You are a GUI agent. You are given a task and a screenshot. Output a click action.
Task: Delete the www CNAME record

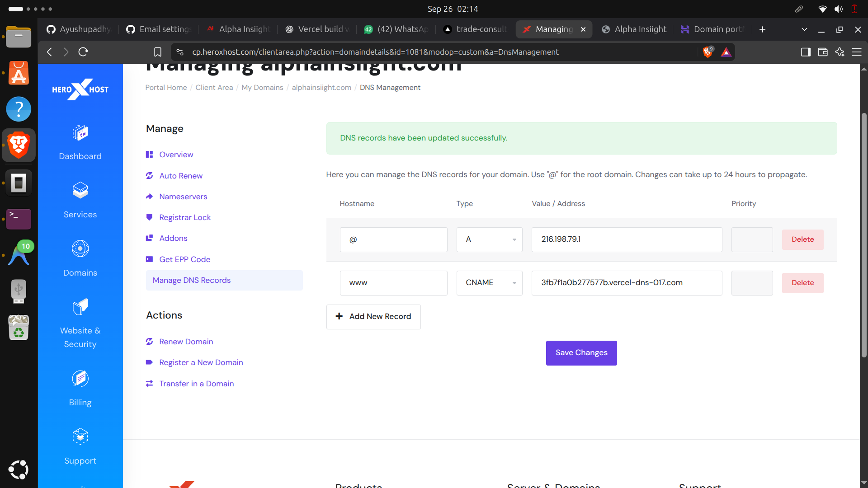point(802,283)
